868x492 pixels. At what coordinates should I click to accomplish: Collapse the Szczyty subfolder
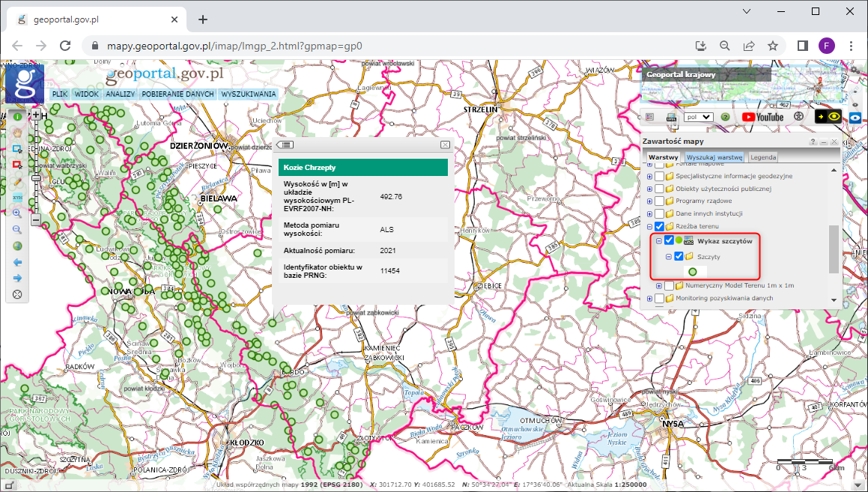point(669,256)
